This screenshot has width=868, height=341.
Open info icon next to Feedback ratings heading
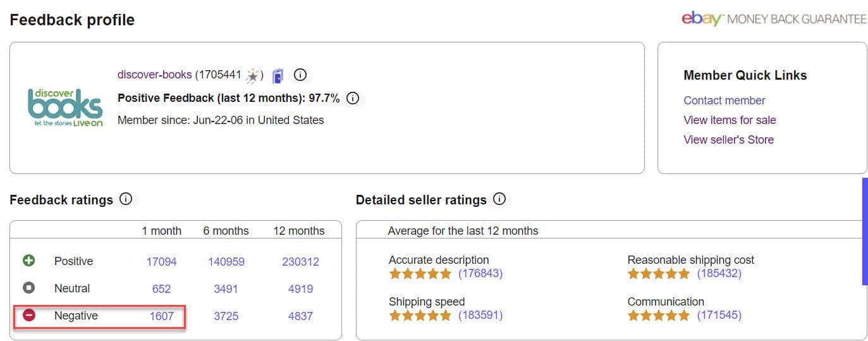126,199
